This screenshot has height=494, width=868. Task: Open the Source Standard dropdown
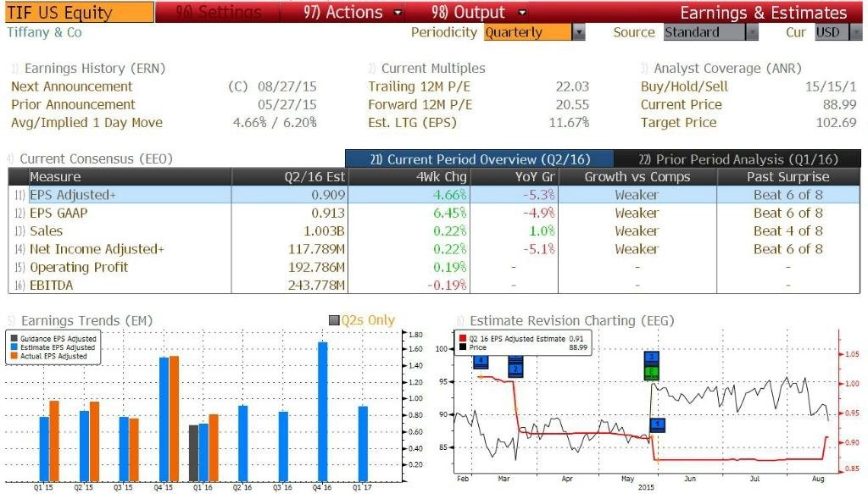pos(711,33)
